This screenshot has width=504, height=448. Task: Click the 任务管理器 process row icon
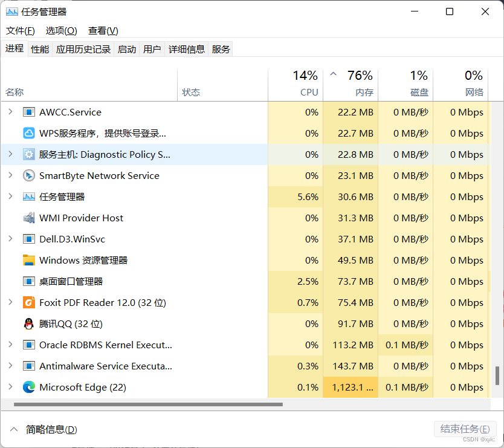(x=28, y=196)
